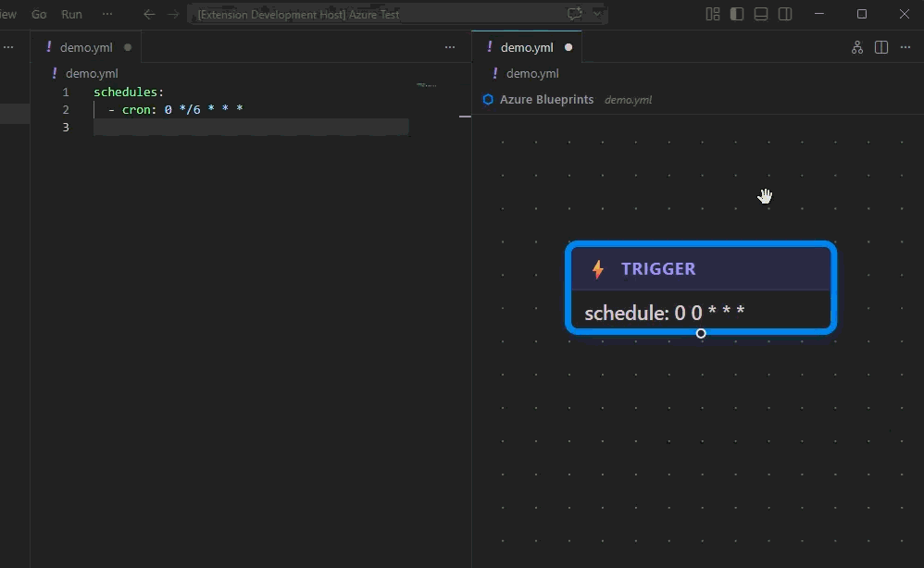Click the yml file icon in left tab
Screen dimensions: 924x568
[x=49, y=47]
